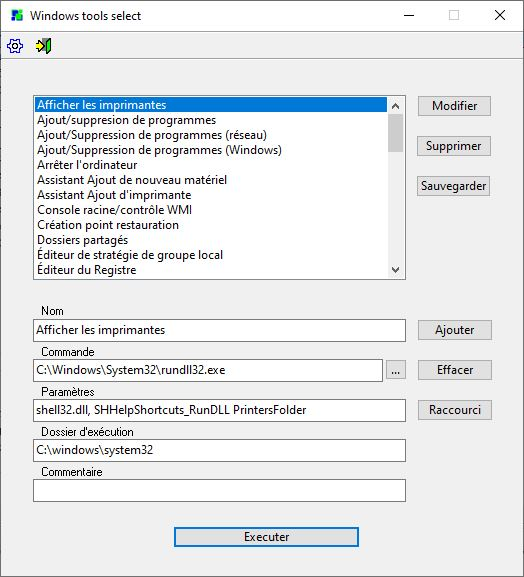Browse for command with ellipsis button
This screenshot has width=524, height=577.
click(x=396, y=370)
